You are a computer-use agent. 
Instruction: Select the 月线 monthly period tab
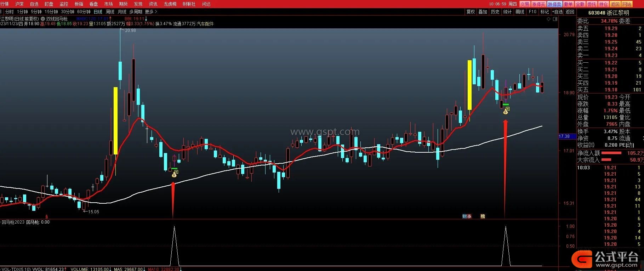tap(122, 12)
